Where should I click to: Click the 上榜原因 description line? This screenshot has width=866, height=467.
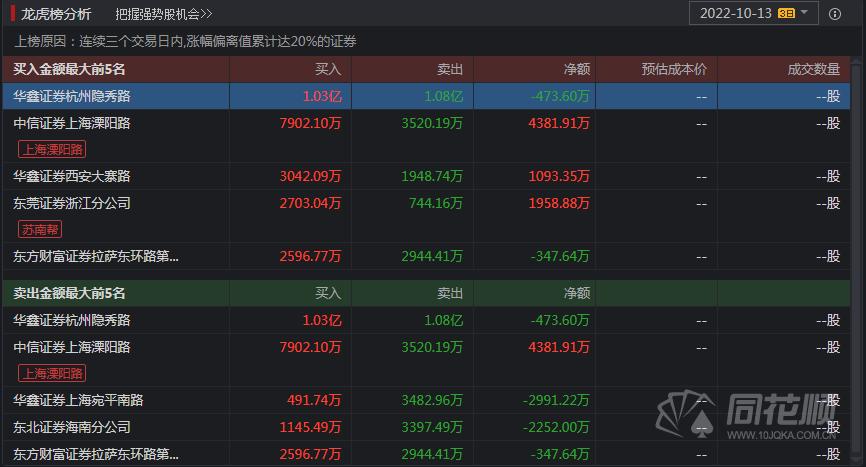coord(185,41)
